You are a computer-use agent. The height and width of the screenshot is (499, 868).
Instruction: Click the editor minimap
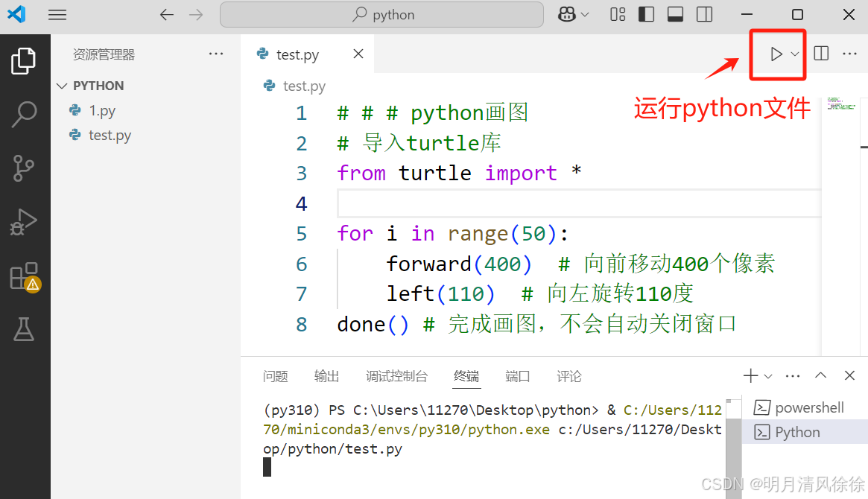pyautogui.click(x=841, y=104)
